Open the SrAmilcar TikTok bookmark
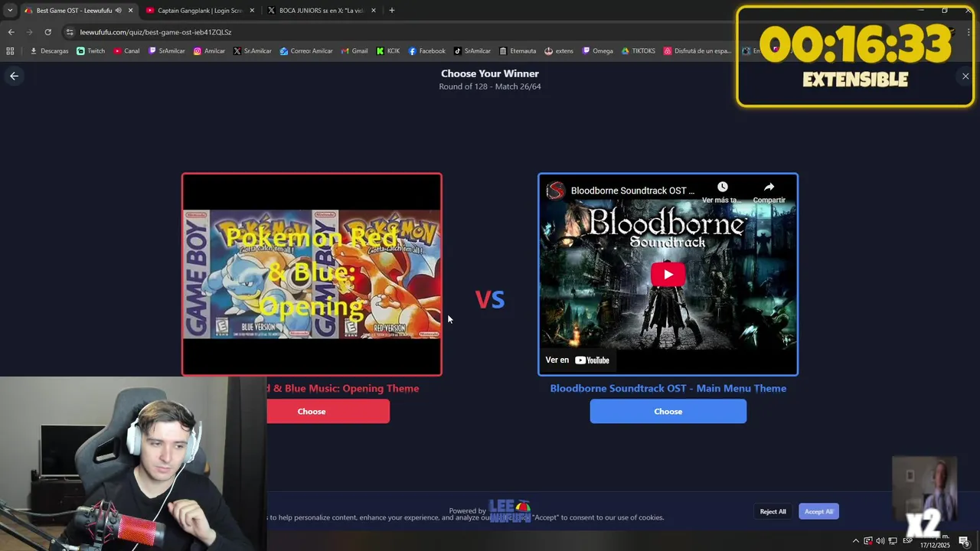Image resolution: width=980 pixels, height=551 pixels. [x=472, y=51]
